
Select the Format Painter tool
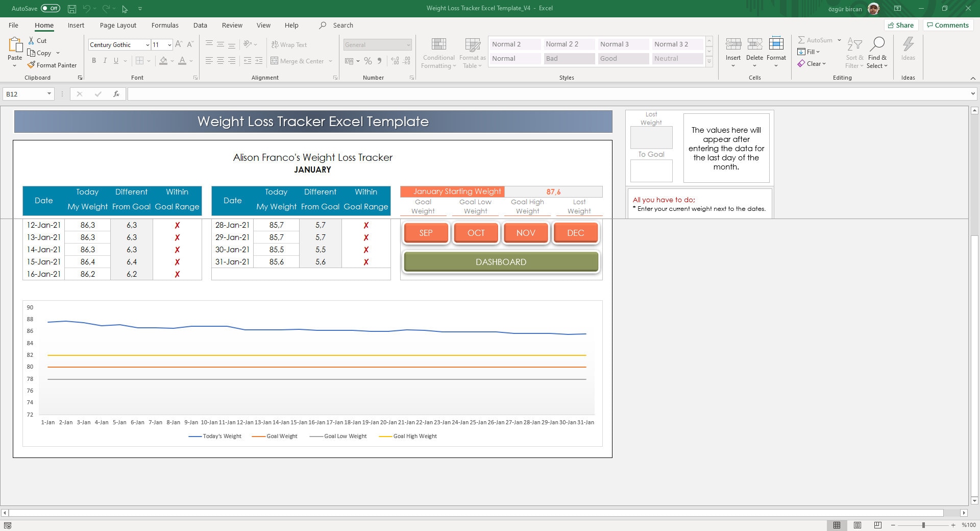(x=53, y=65)
